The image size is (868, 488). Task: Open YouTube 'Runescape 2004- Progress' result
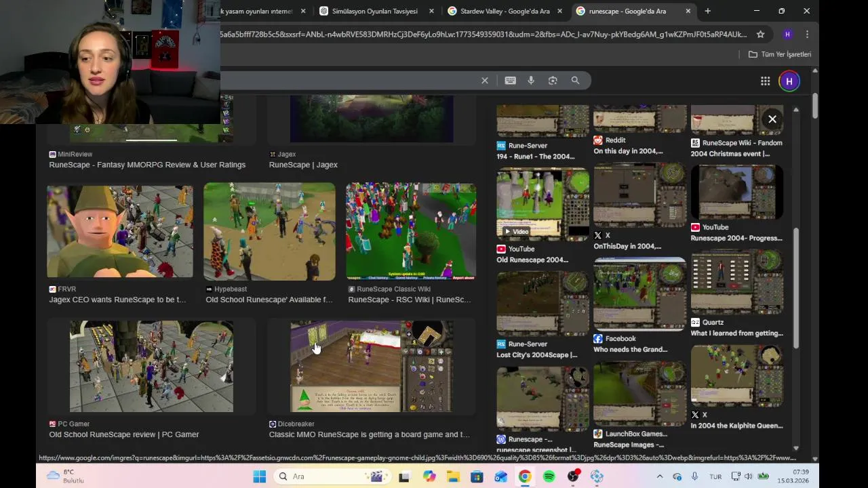click(x=736, y=238)
